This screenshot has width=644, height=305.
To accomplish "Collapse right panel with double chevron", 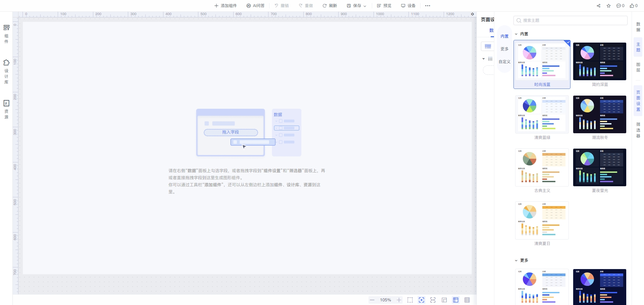I will tap(472, 14).
